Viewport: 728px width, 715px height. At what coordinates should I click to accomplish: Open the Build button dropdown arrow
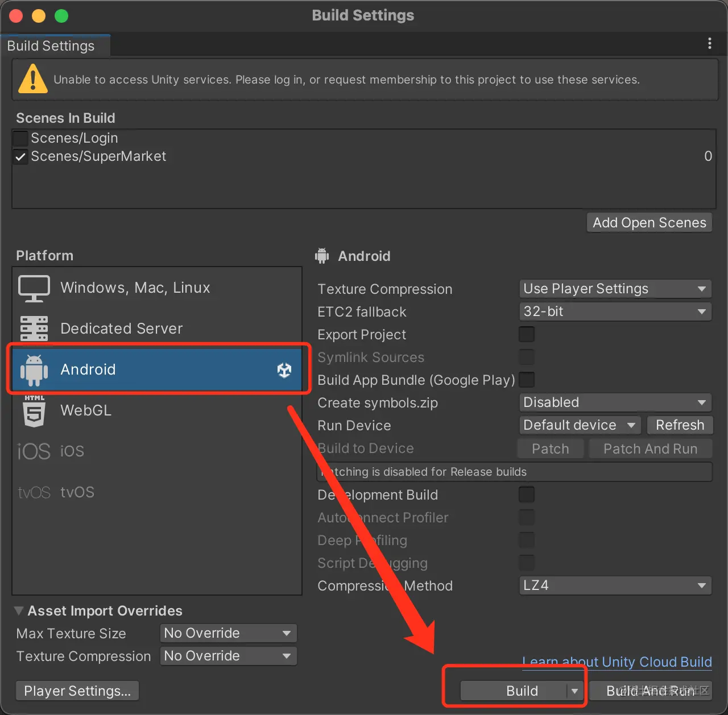pos(575,691)
